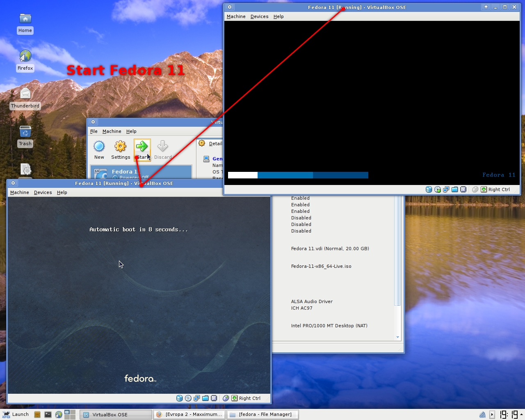Click CD/DVD icon in lower VM window status bar

coord(188,398)
